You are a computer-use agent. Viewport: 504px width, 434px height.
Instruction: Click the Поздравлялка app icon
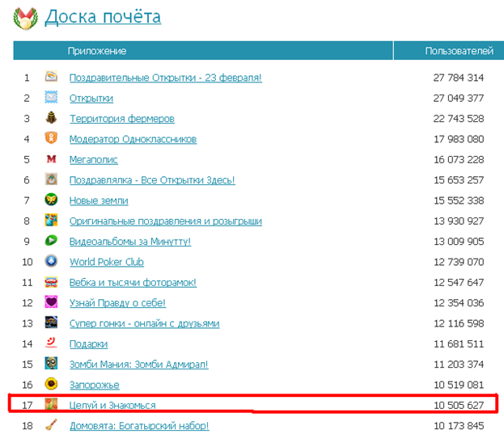[x=51, y=179]
